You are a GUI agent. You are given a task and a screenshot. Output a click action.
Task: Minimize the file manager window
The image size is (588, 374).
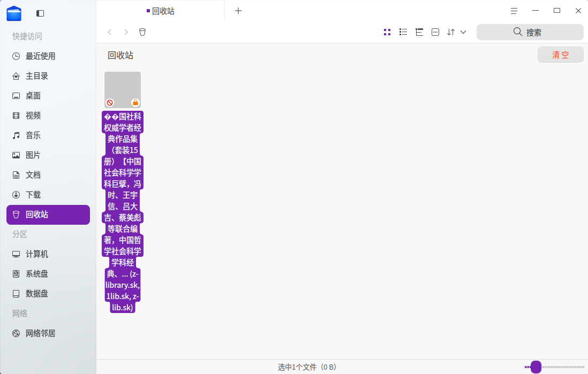[x=536, y=11]
